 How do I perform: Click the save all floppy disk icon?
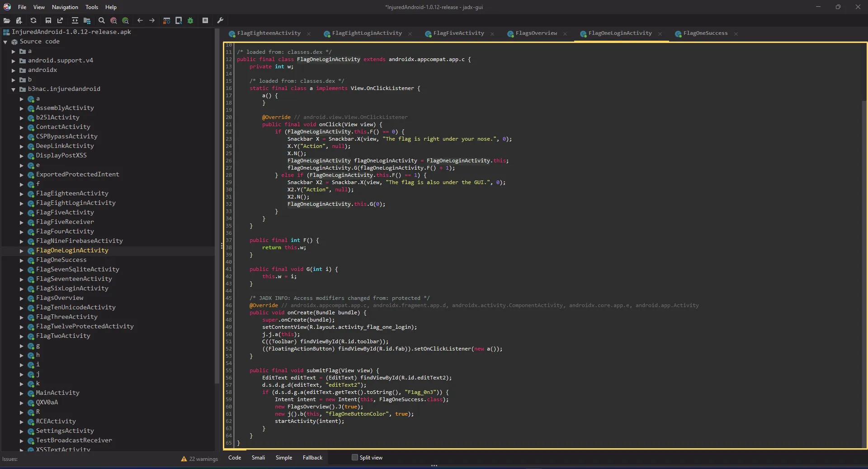(x=48, y=20)
